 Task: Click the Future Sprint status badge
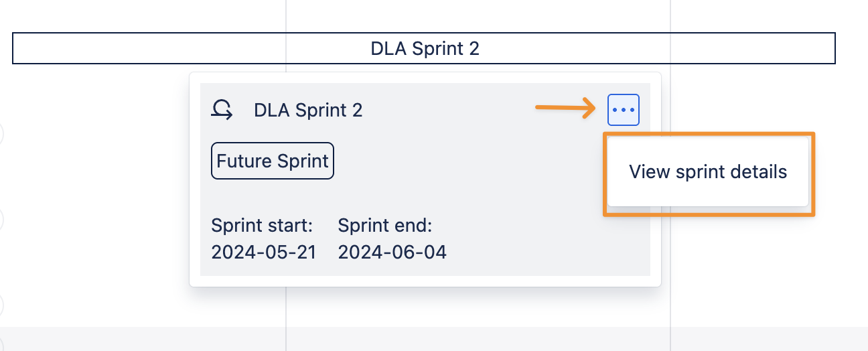tap(273, 161)
